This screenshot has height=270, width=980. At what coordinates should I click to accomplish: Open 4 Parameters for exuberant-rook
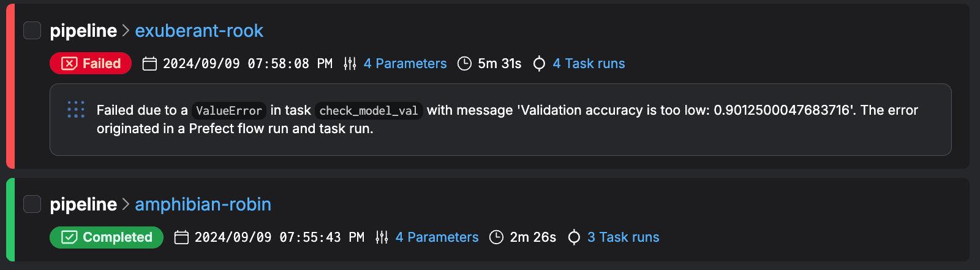[405, 64]
